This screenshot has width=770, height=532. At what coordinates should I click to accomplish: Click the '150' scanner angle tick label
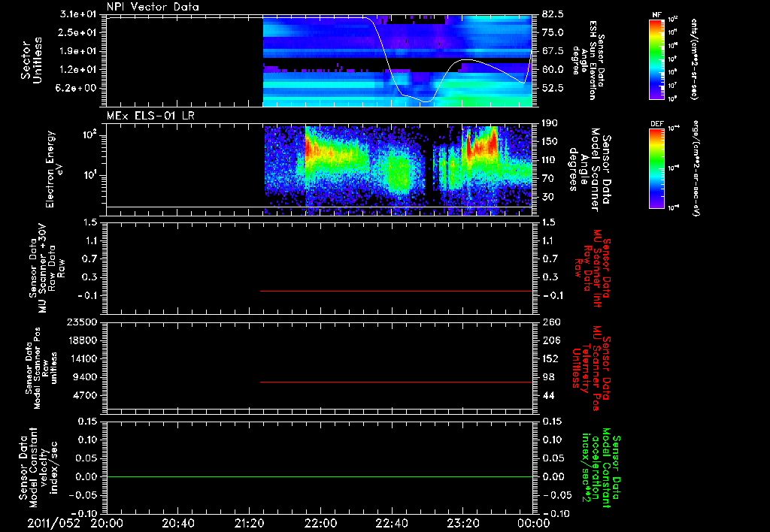point(551,142)
